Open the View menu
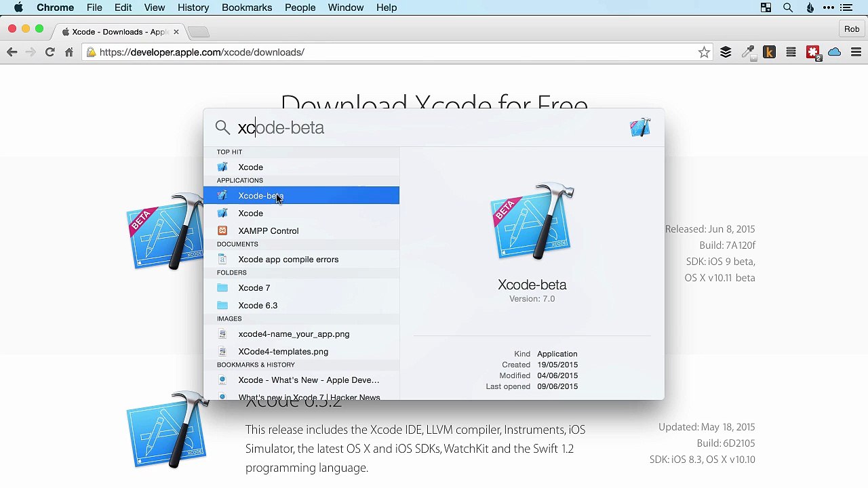The height and width of the screenshot is (488, 868). (155, 7)
